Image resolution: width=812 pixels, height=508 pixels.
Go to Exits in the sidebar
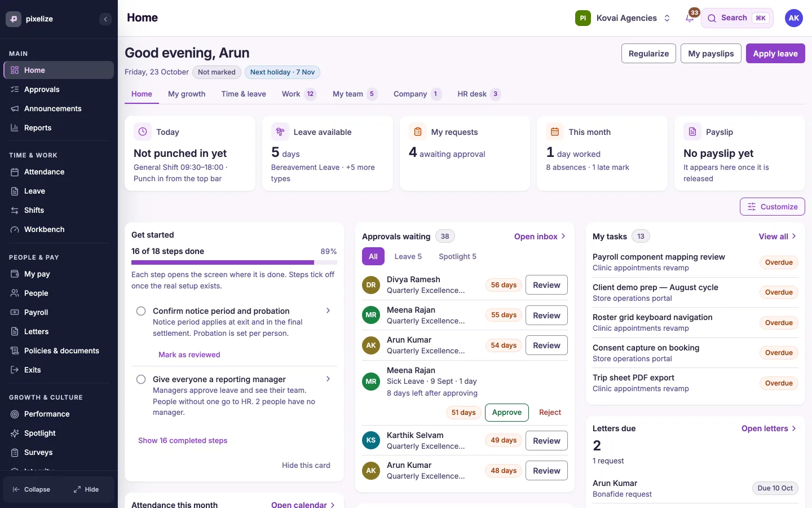pyautogui.click(x=59, y=370)
